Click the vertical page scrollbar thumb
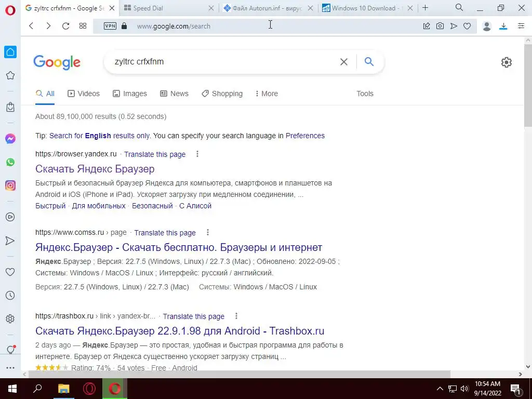Screen dimensions: 532x399 (x=528, y=86)
